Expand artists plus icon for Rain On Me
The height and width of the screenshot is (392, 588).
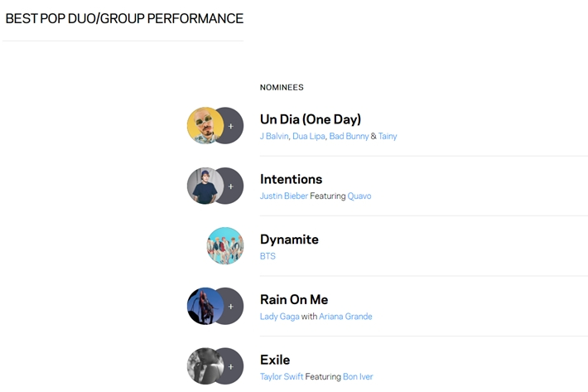[230, 306]
